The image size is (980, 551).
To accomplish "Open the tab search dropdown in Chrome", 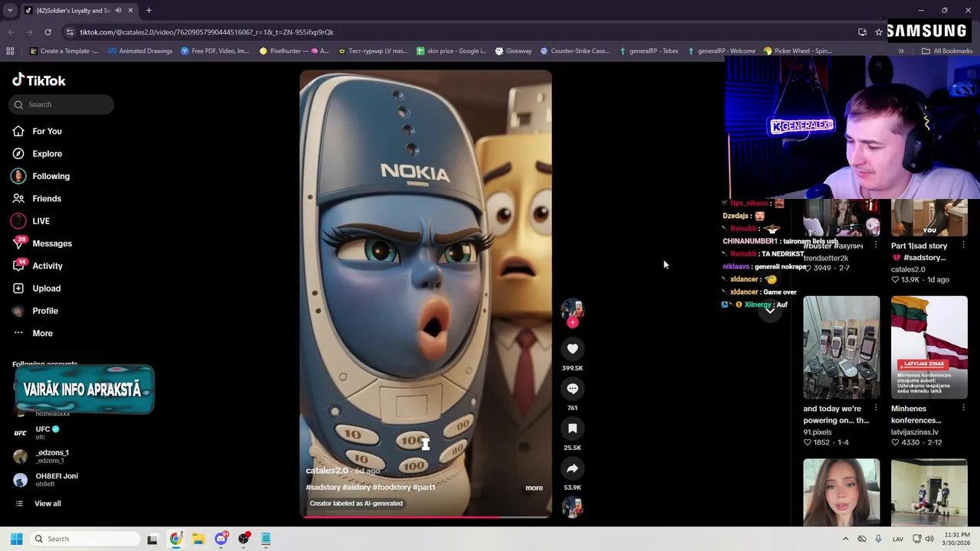I will 10,11.
